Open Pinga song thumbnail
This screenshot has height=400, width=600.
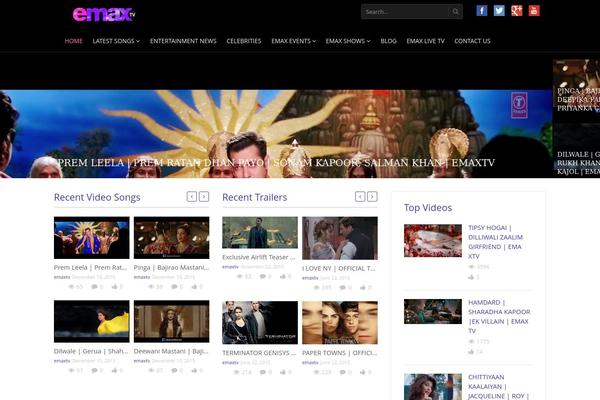[x=171, y=238]
